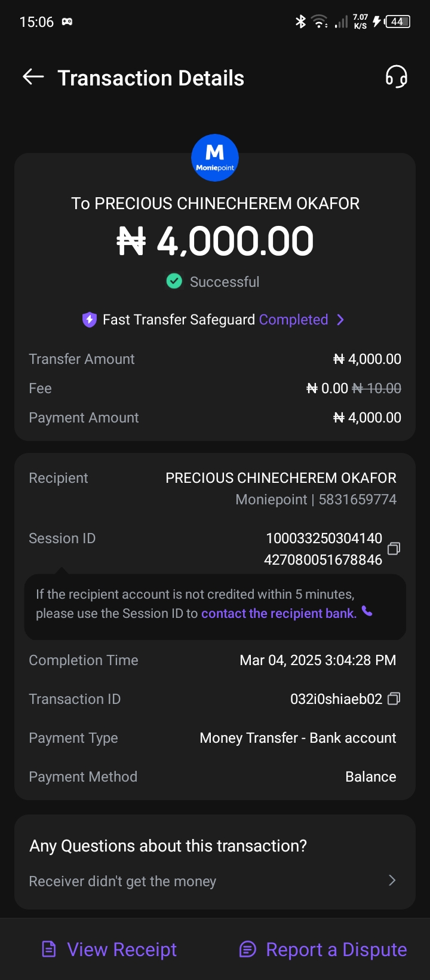This screenshot has height=980, width=430.
Task: Tap the Fast Transfer Safeguard shield icon
Action: (x=90, y=320)
